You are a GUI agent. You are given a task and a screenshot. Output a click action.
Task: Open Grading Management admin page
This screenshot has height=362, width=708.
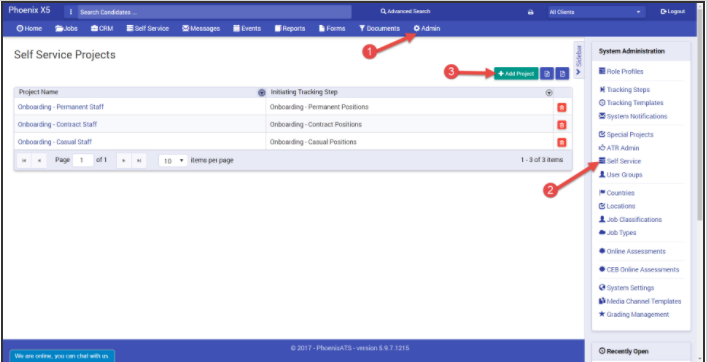634,315
